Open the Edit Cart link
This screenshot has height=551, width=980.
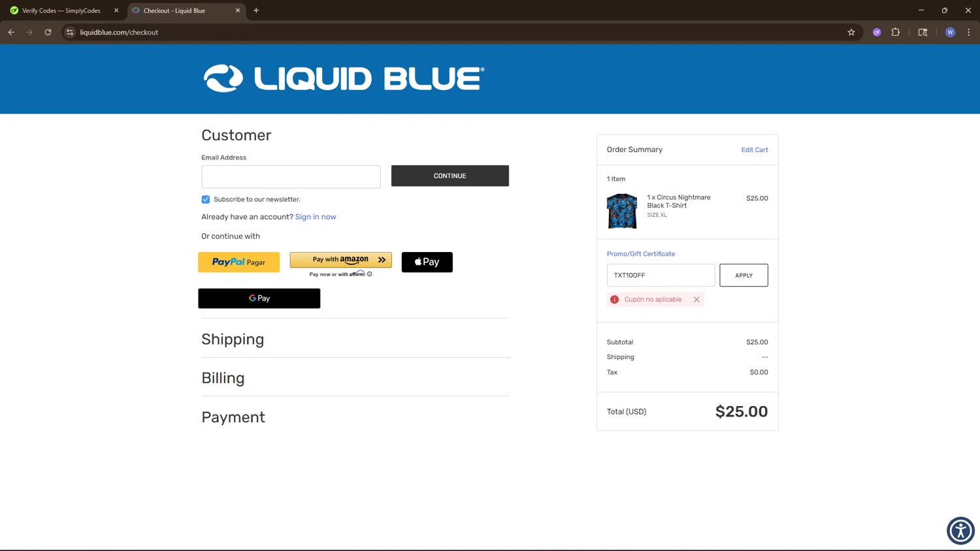[x=755, y=150]
